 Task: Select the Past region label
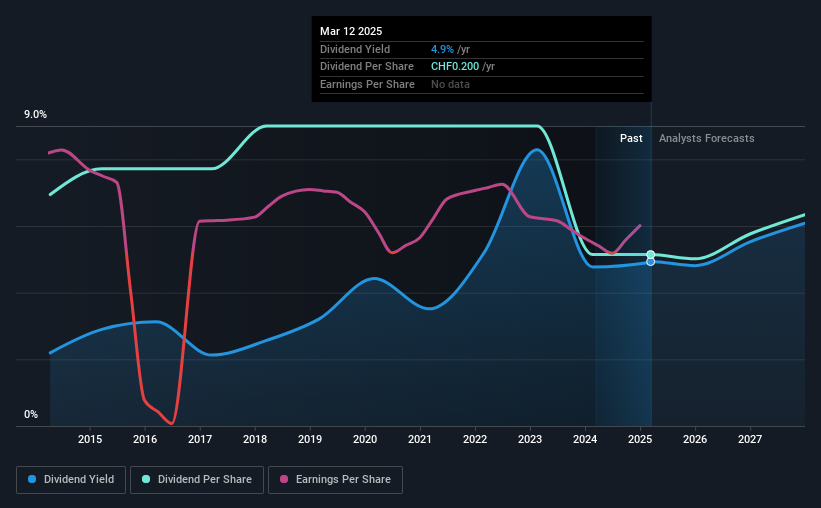click(631, 138)
